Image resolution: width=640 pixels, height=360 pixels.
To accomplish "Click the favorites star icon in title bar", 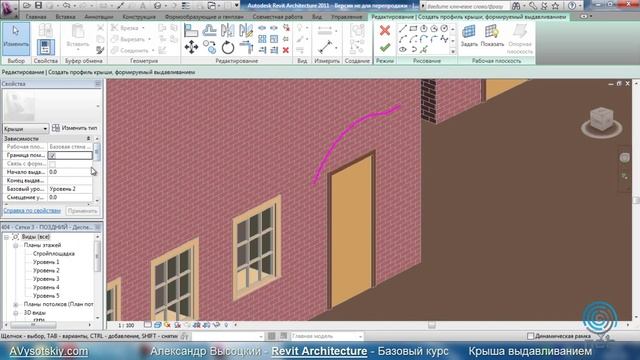I will pyautogui.click(x=555, y=6).
